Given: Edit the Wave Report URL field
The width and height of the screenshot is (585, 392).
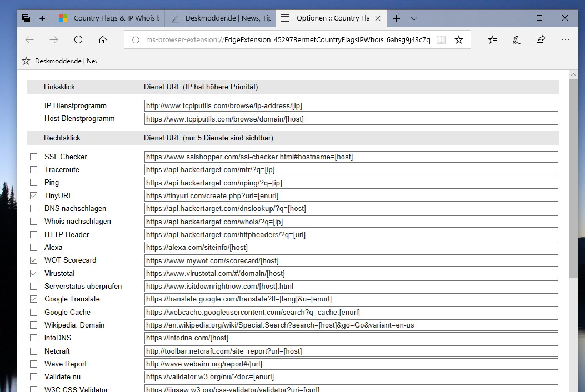Looking at the screenshot, I should (x=351, y=364).
